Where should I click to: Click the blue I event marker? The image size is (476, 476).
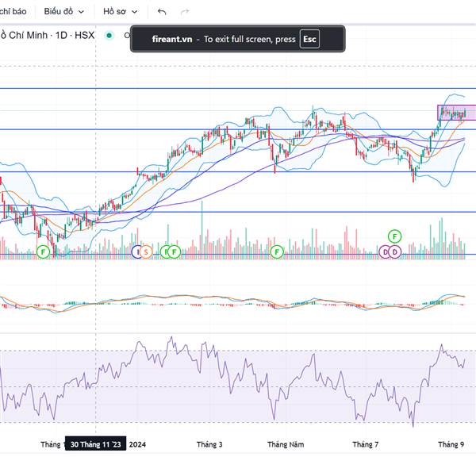[x=136, y=252]
